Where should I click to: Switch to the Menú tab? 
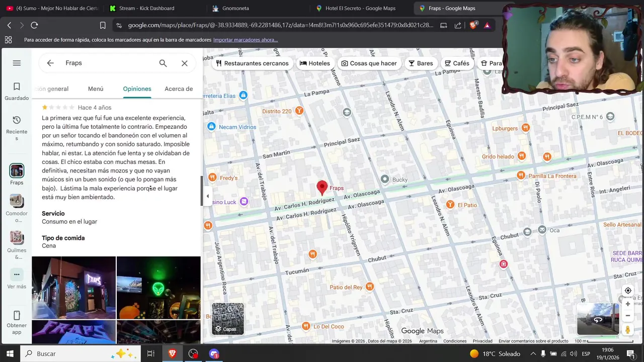[96, 89]
